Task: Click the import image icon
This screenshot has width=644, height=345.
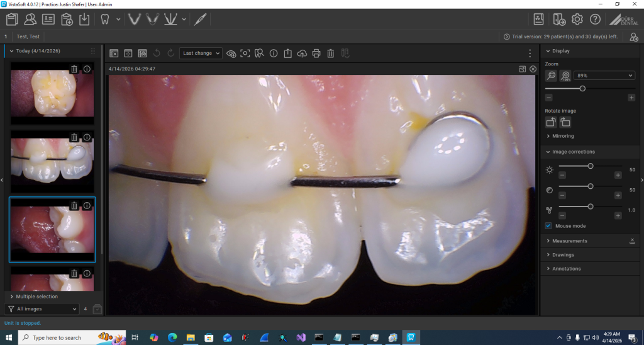Action: (85, 19)
